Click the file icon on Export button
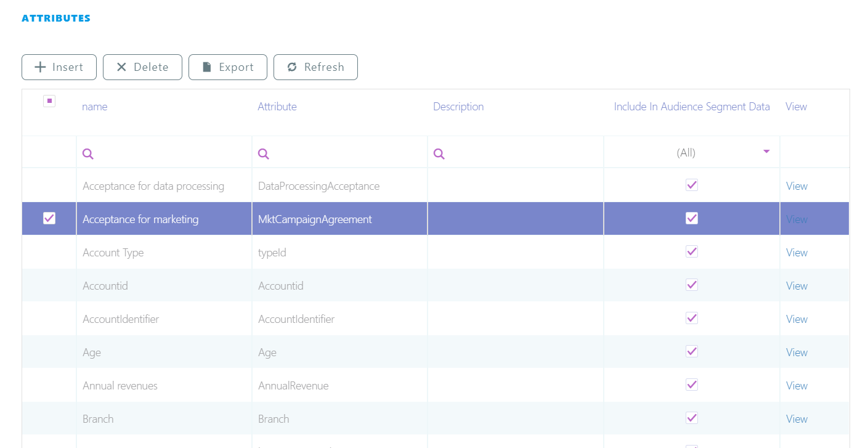868x448 pixels. pyautogui.click(x=207, y=67)
